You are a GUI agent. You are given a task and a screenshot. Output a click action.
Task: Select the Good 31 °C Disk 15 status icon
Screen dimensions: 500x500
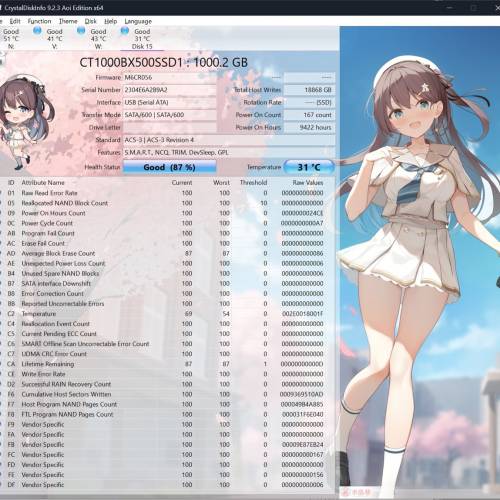125,31
